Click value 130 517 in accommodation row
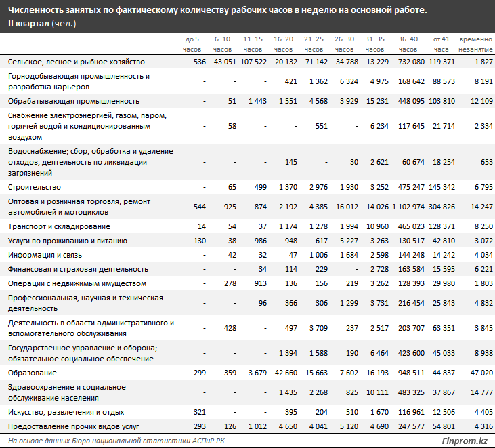The width and height of the screenshot is (495, 448). [411, 241]
